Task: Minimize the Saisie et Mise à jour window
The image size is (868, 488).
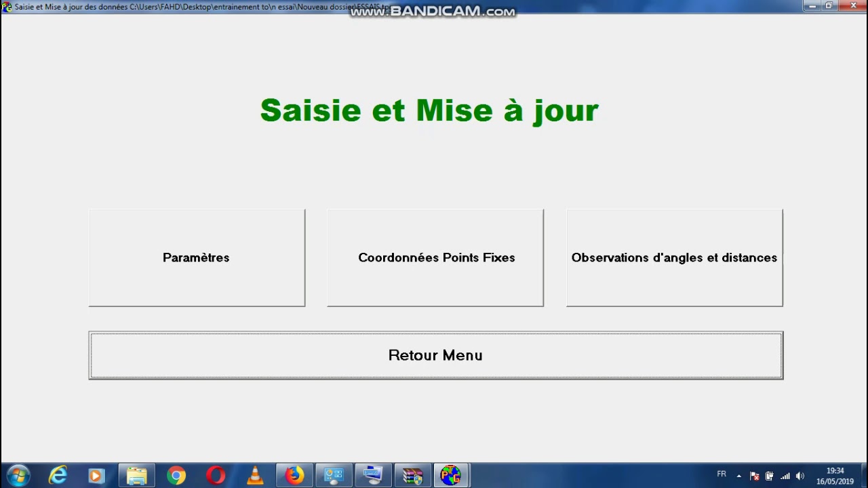Action: 812,6
